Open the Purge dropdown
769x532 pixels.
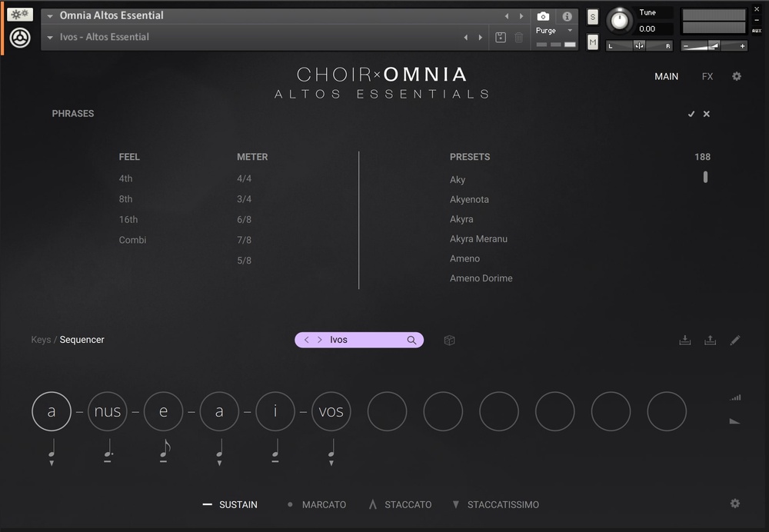[568, 32]
